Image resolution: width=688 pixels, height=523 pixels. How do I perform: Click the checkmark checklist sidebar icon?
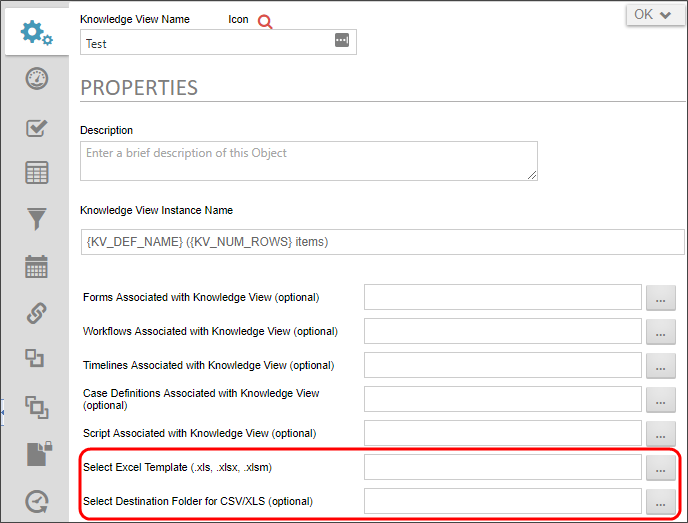point(37,127)
